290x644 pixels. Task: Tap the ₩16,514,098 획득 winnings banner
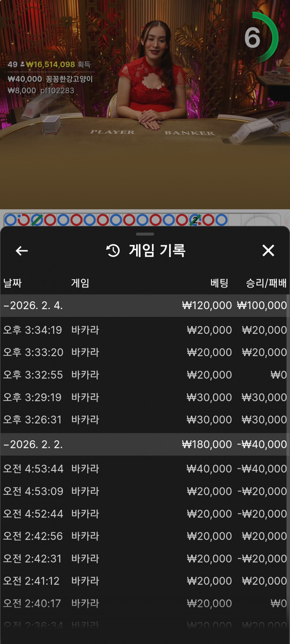[49, 64]
